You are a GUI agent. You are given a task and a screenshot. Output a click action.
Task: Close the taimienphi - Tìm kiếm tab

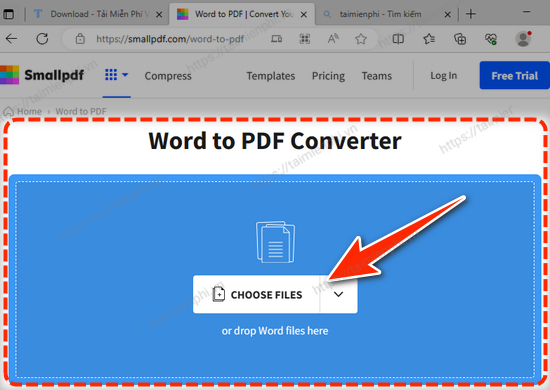pyautogui.click(x=448, y=15)
